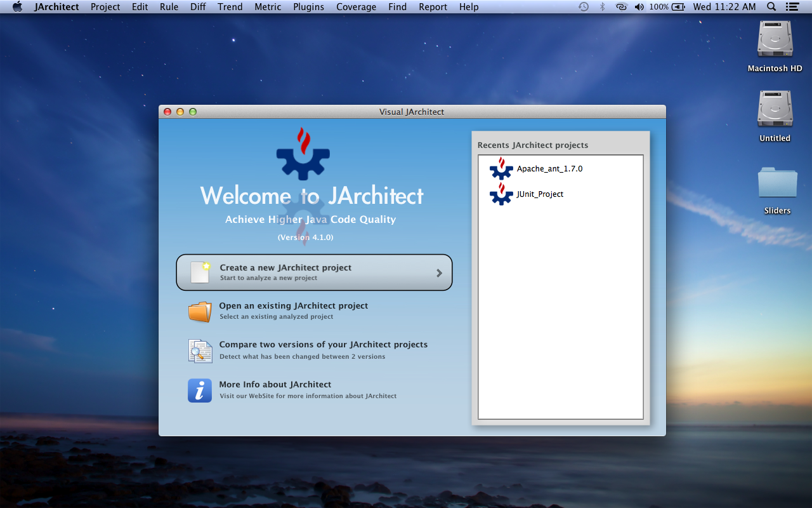Click Create a new JArchitect project
This screenshot has width=812, height=508.
point(314,272)
